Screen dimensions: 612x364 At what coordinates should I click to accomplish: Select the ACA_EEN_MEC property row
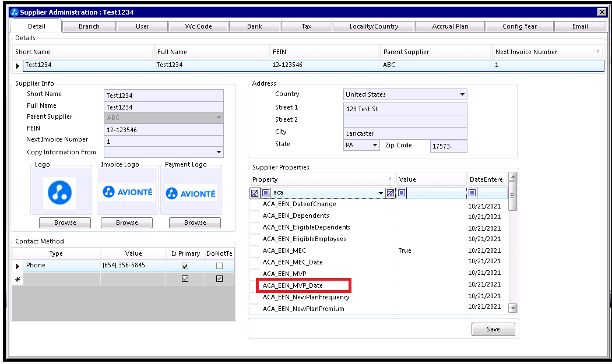tap(379, 250)
